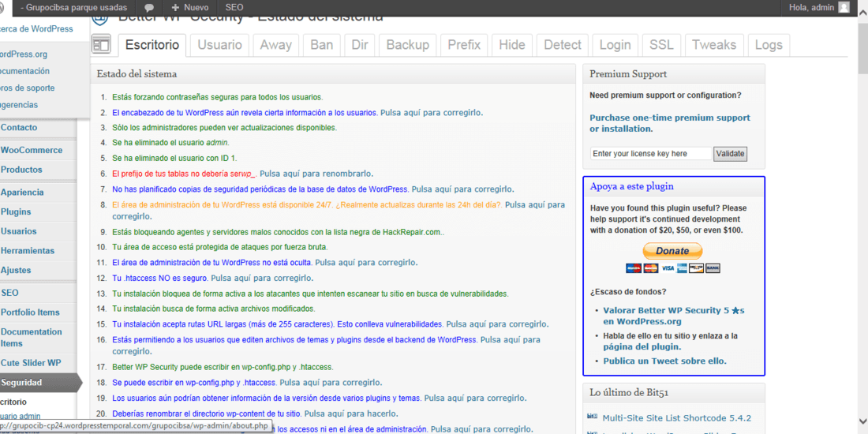Click the license key input field
The width and height of the screenshot is (868, 434).
click(x=651, y=154)
